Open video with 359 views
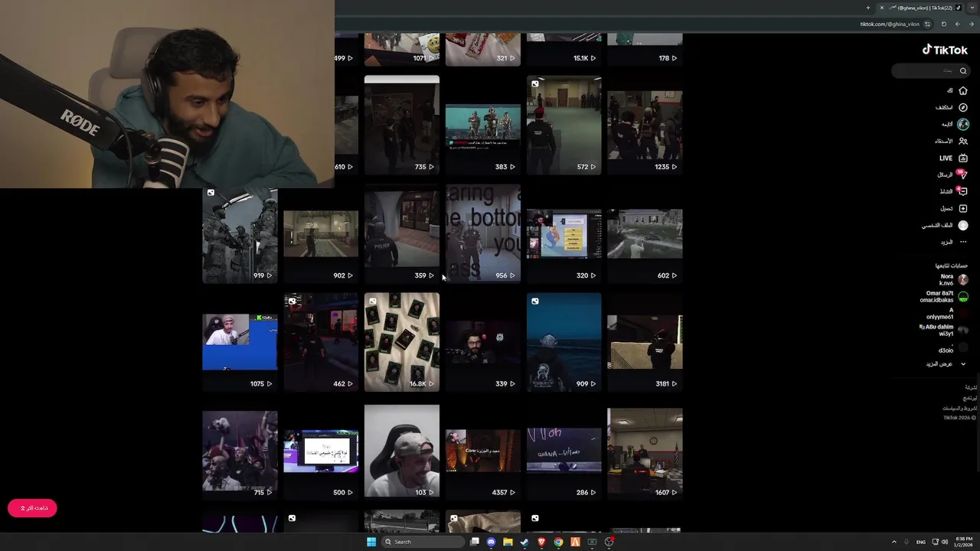 click(402, 233)
